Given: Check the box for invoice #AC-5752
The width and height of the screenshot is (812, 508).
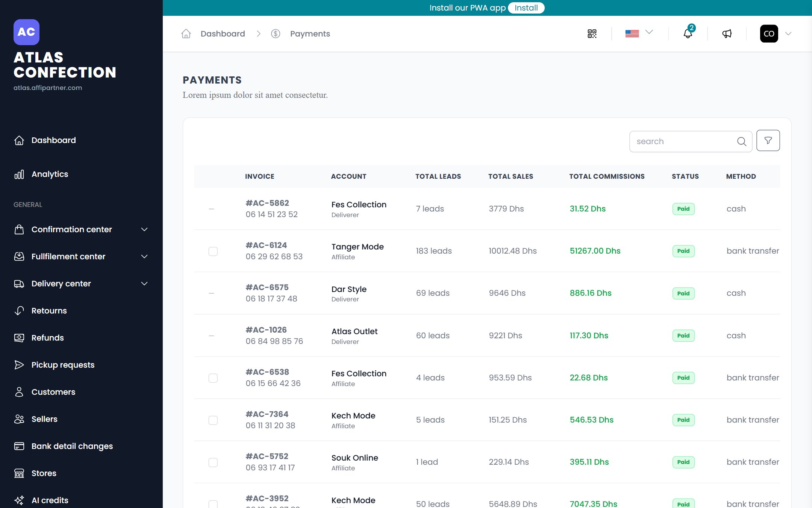Looking at the screenshot, I should click(213, 462).
